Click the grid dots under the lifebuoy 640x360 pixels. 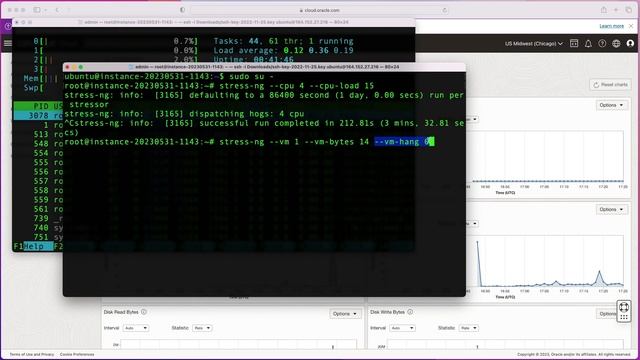pyautogui.click(x=624, y=317)
